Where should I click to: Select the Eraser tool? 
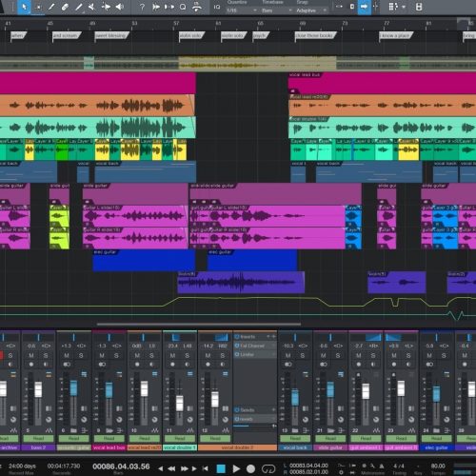(65, 7)
